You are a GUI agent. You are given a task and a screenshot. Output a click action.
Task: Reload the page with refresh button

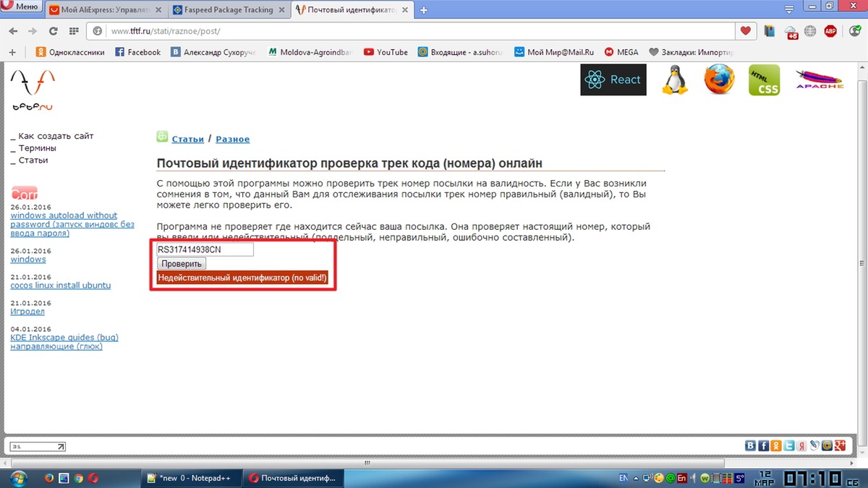coord(53,31)
